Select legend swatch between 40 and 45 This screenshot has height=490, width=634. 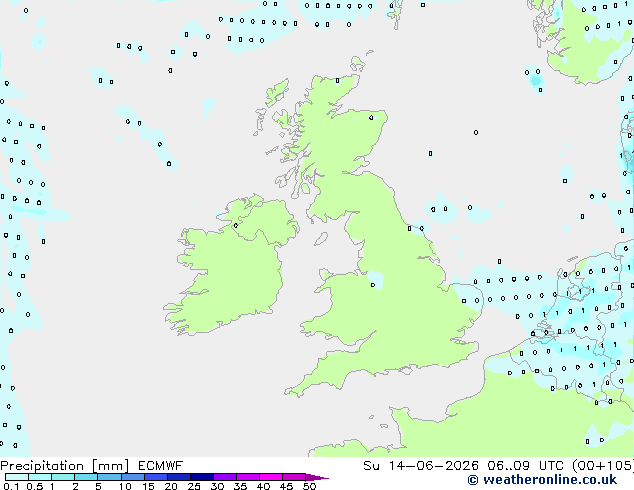click(271, 477)
